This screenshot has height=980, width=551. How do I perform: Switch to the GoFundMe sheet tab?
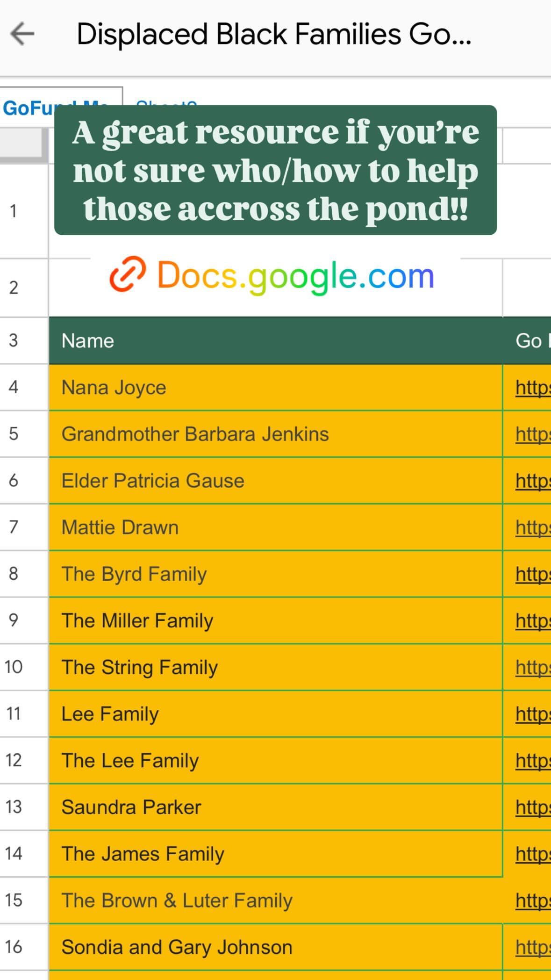tap(28, 108)
